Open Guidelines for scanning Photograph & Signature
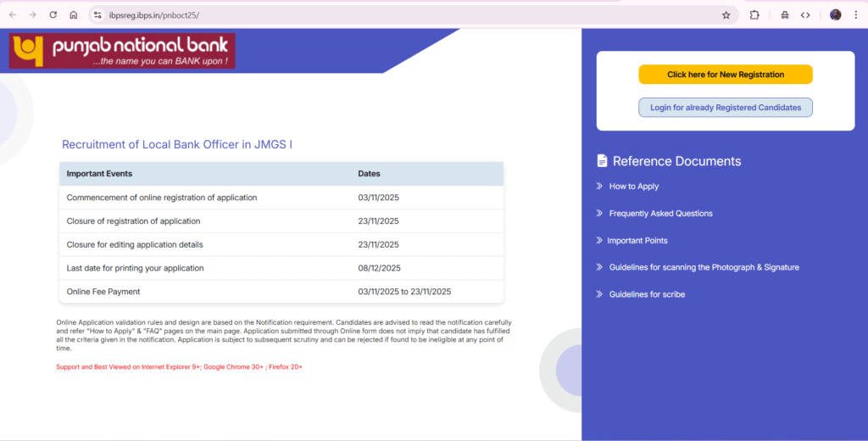Image resolution: width=868 pixels, height=441 pixels. click(x=704, y=267)
